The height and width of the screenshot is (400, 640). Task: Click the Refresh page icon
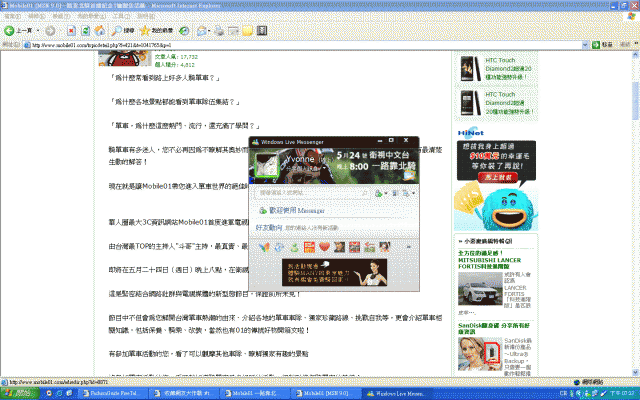[85, 31]
